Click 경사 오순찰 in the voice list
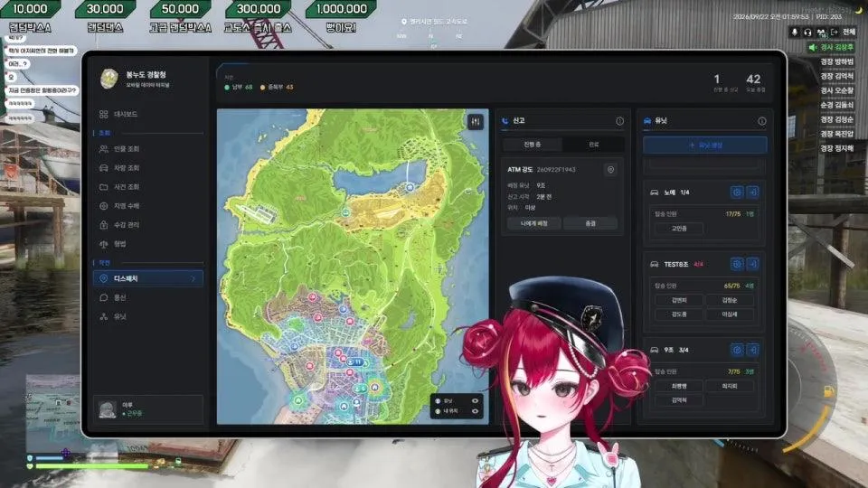This screenshot has width=868, height=488. [x=836, y=90]
